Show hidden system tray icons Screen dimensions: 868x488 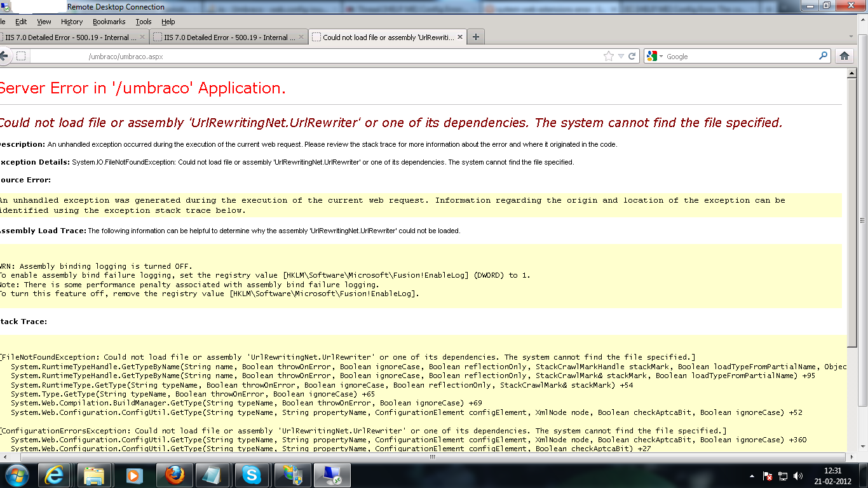pyautogui.click(x=752, y=476)
